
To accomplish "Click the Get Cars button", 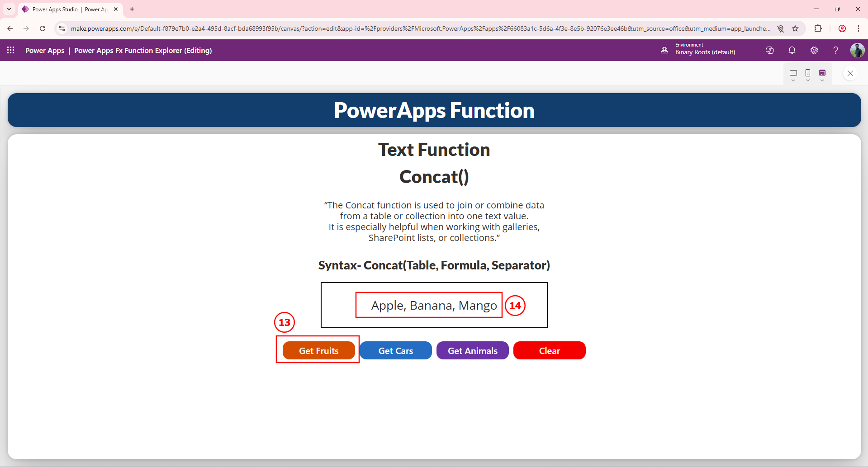I will [396, 350].
